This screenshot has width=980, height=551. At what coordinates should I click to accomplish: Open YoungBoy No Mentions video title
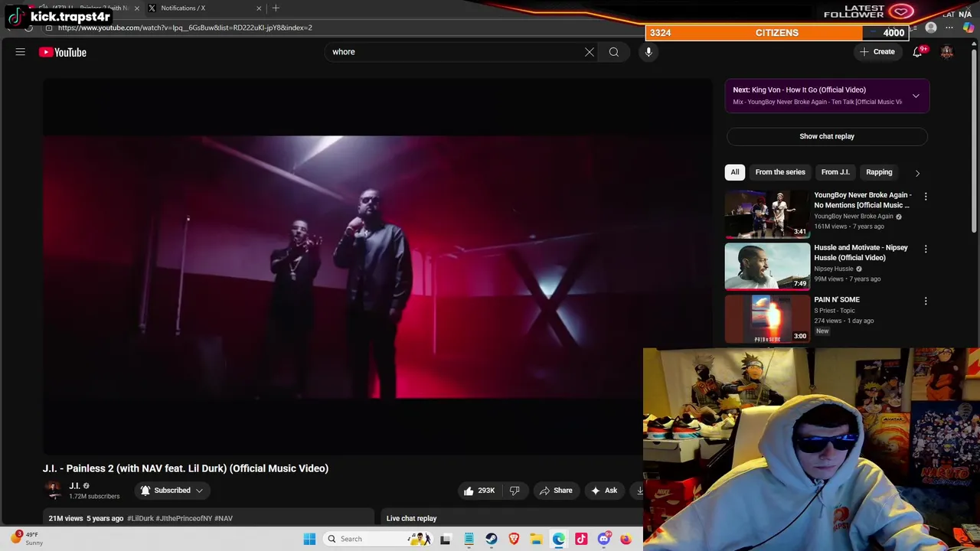(x=862, y=200)
